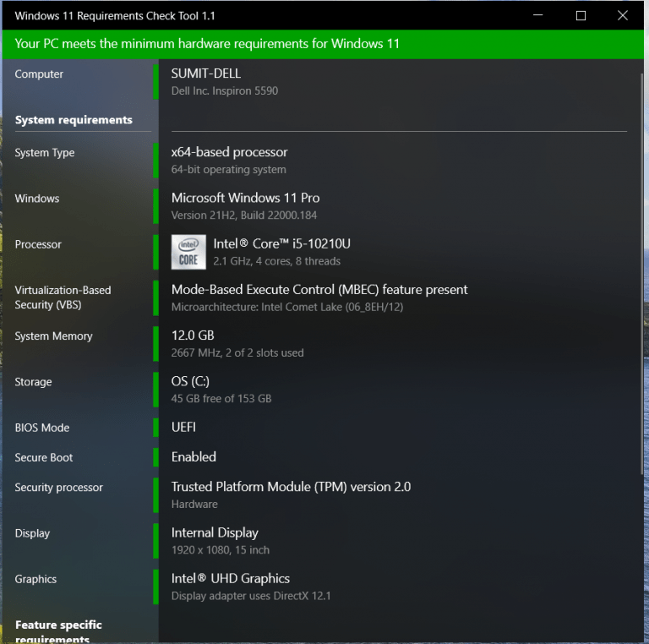Select the 'Secure Boot' label
The image size is (649, 644).
click(43, 458)
